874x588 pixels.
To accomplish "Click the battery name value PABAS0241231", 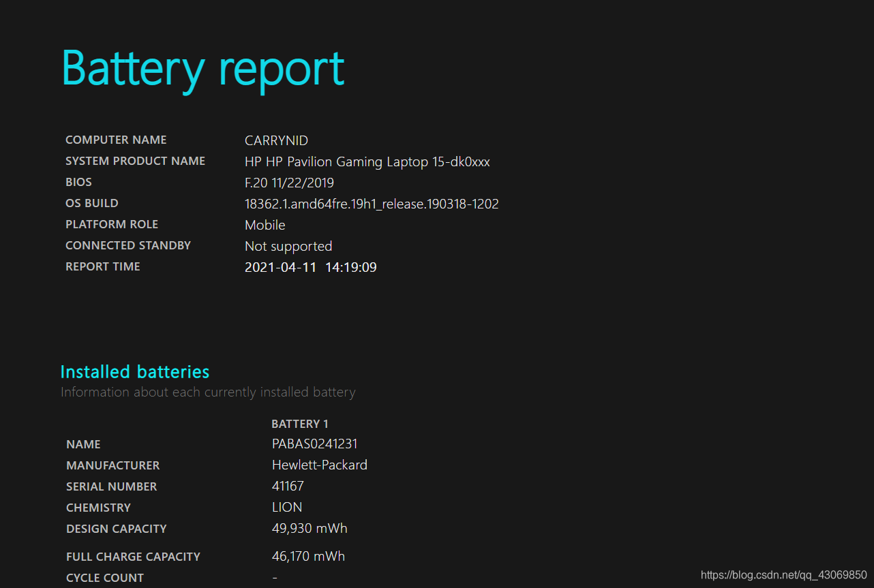I will (315, 444).
